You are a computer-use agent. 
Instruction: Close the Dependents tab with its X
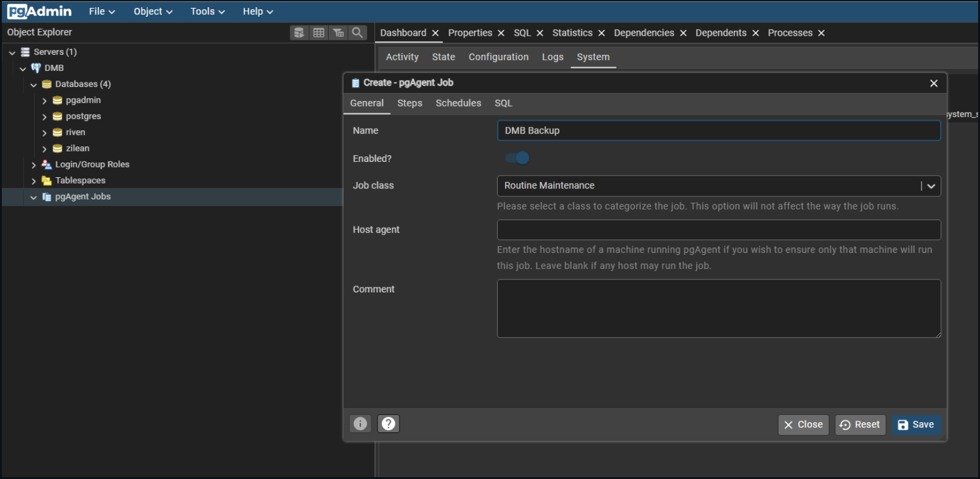click(x=756, y=33)
